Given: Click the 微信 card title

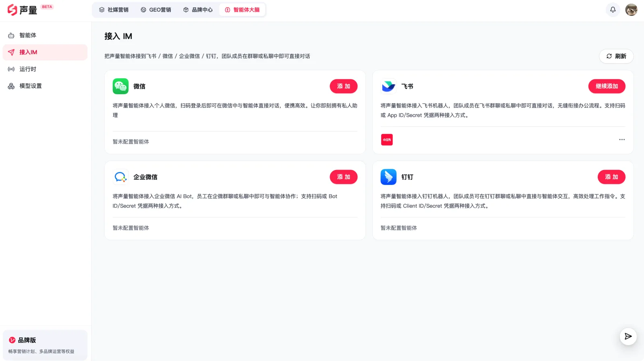Looking at the screenshot, I should [x=139, y=86].
